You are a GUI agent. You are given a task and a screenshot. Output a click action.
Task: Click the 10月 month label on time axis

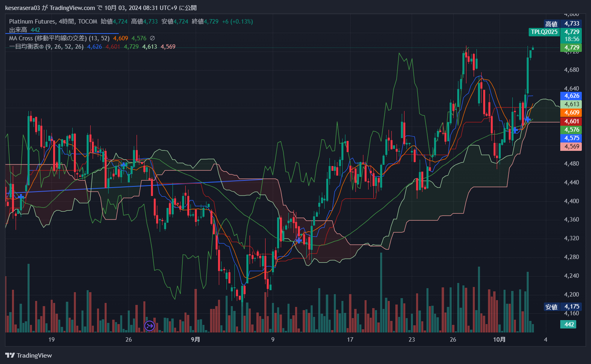[x=500, y=340]
